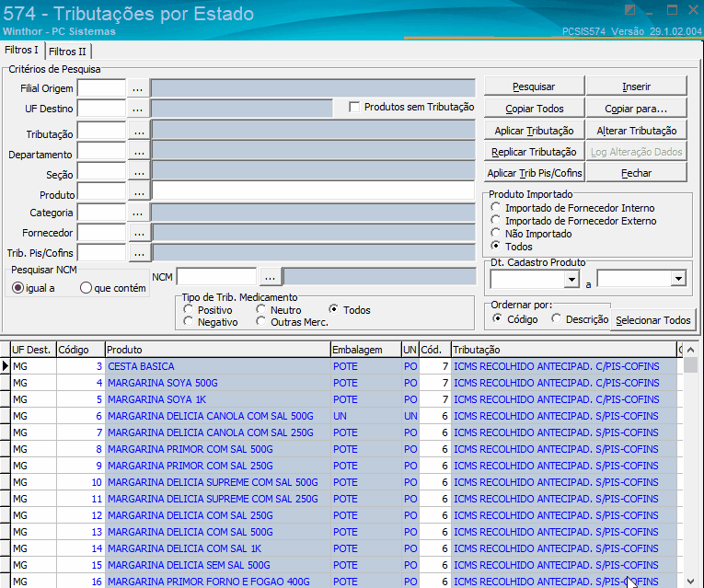Click Copiar Todos button
704x588 pixels.
[535, 109]
